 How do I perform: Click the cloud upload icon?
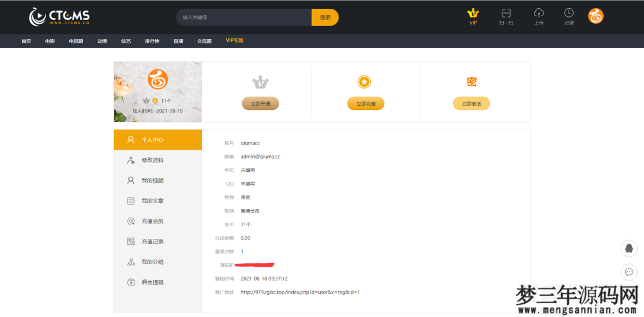pyautogui.click(x=539, y=13)
